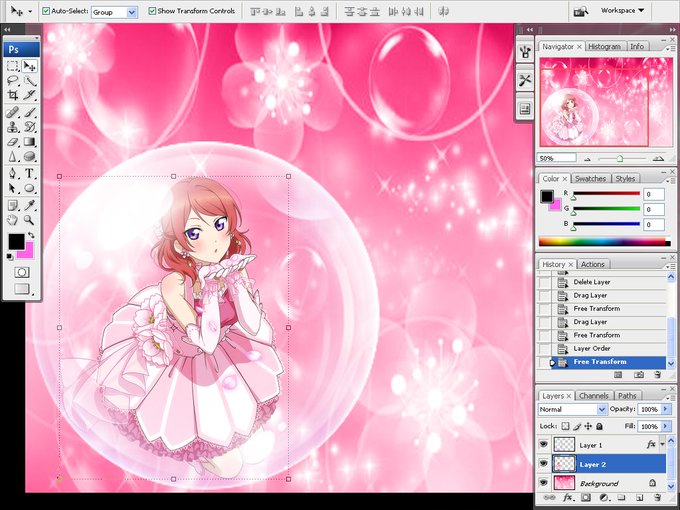Open Workspace dropdown menu
The height and width of the screenshot is (510, 680).
tap(622, 10)
